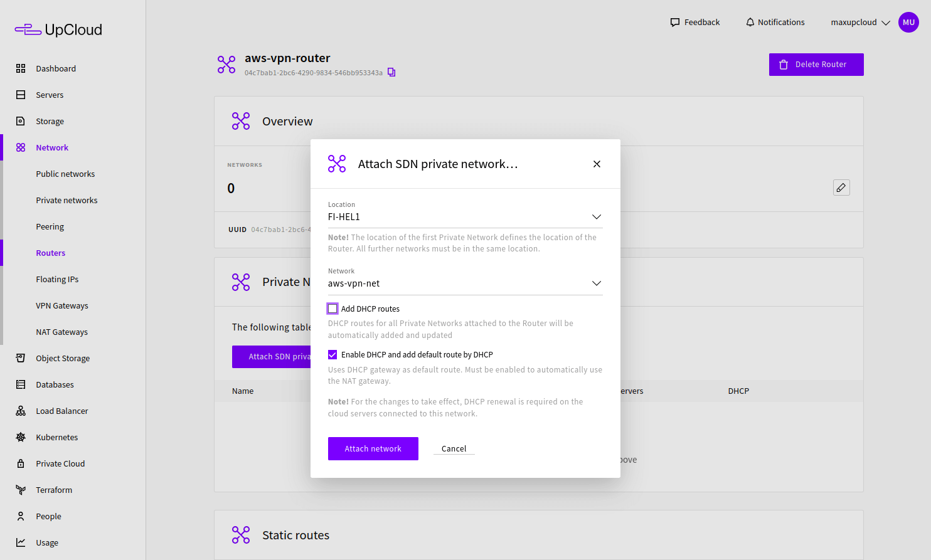Click the DHCP column header
931x560 pixels.
[738, 391]
